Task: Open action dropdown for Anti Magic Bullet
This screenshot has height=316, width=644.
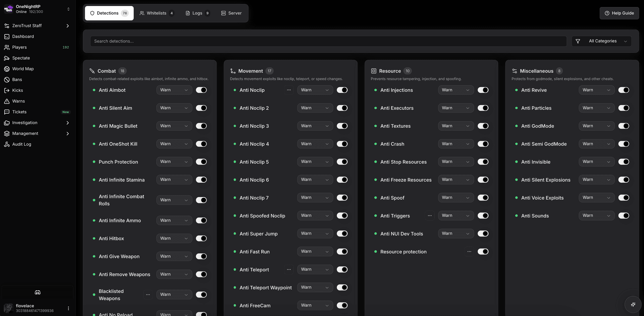Action: 174,126
